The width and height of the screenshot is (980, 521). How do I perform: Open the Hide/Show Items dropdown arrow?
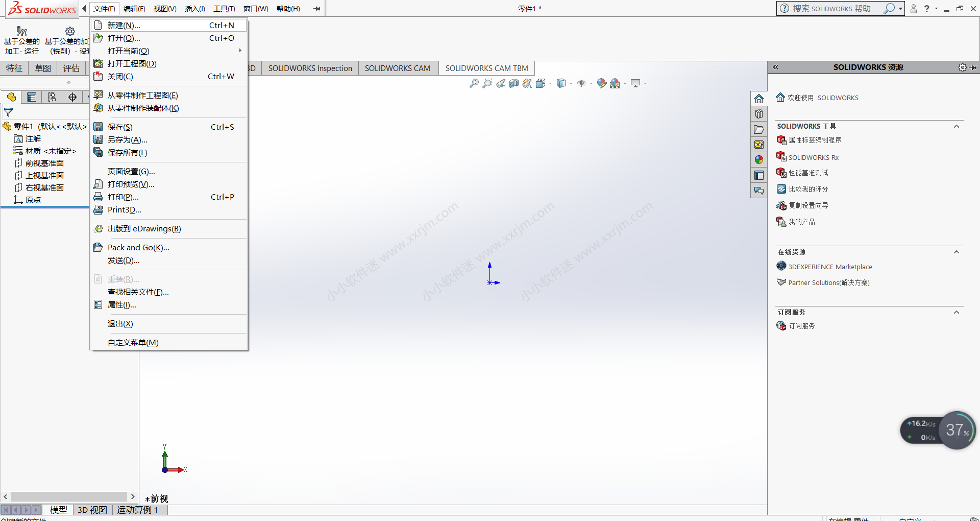(591, 83)
